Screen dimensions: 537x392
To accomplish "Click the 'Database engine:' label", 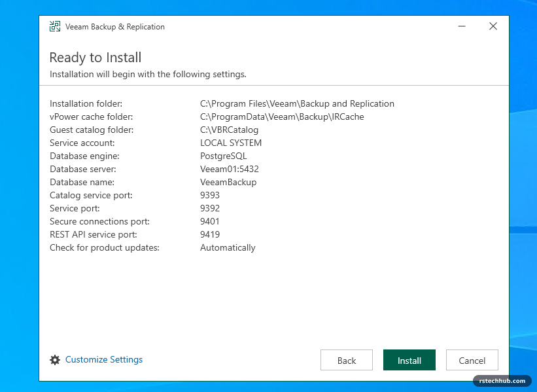I will coord(84,156).
